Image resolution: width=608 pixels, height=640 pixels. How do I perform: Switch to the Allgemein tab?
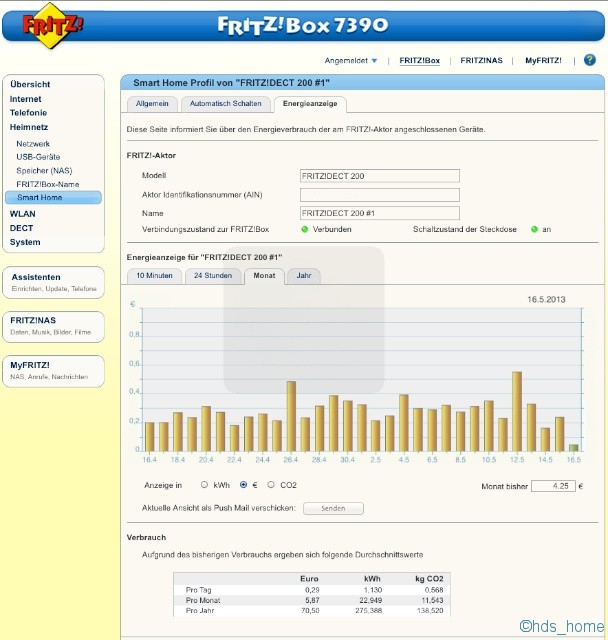(152, 104)
